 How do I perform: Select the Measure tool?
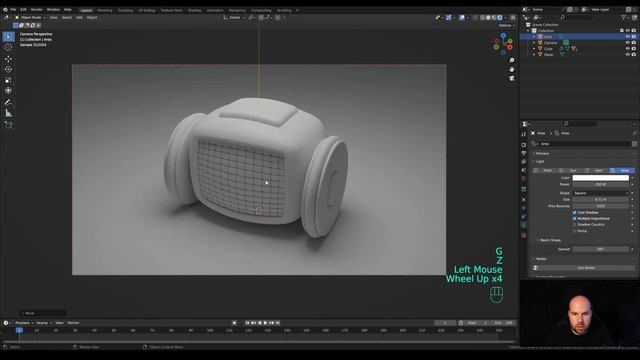(x=8, y=113)
